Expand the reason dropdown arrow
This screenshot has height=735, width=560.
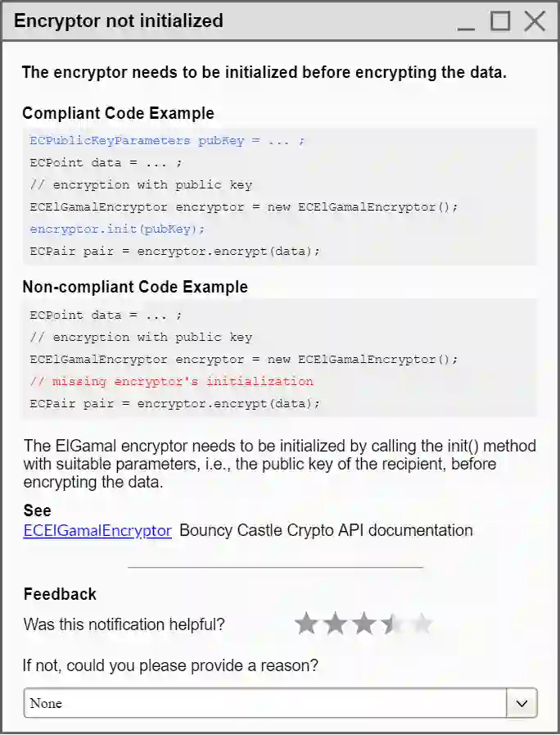522,703
